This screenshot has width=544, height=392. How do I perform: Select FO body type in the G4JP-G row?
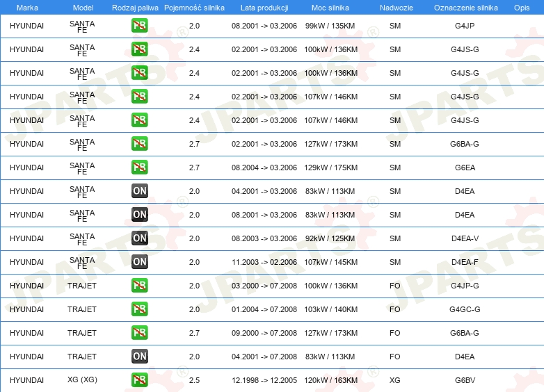tap(395, 286)
